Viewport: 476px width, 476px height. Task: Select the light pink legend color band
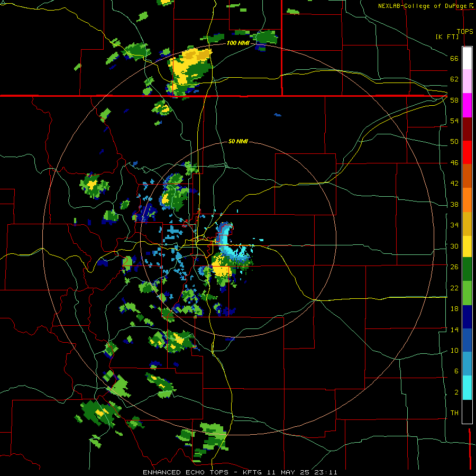(467, 81)
